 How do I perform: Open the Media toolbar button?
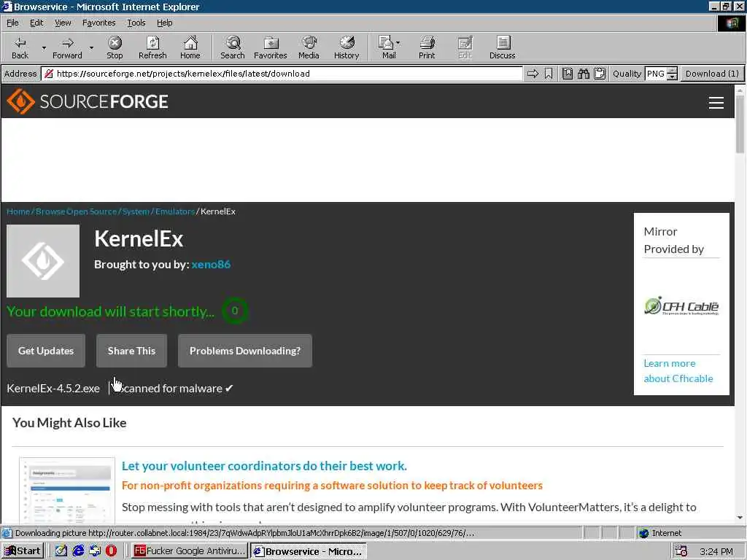point(309,47)
